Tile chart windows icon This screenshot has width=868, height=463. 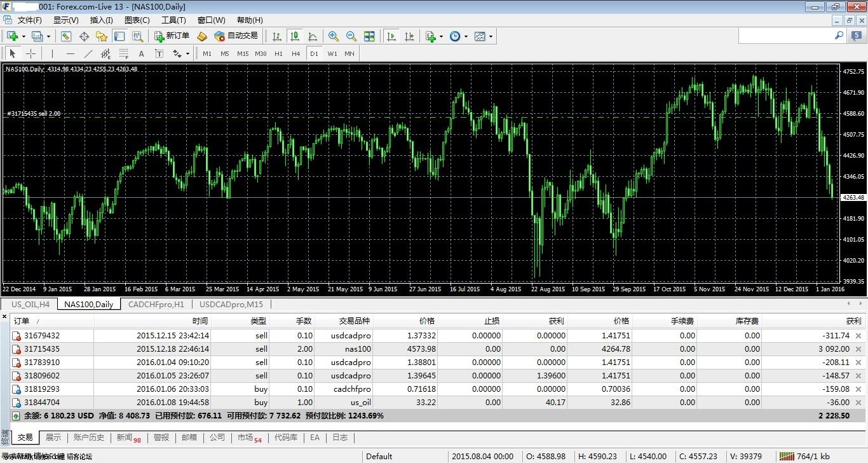tap(369, 36)
